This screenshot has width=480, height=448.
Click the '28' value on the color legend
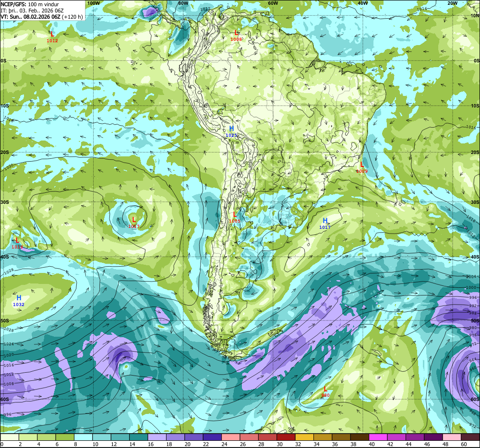[261, 444]
